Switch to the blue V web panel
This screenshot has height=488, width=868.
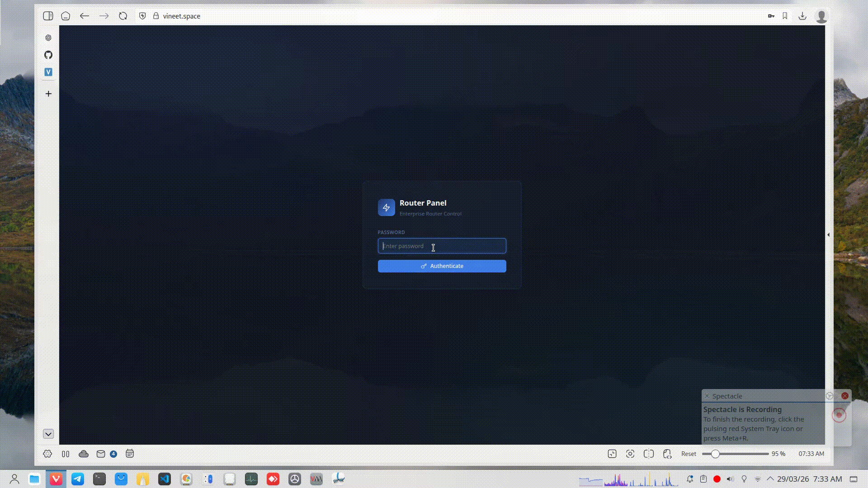(48, 71)
